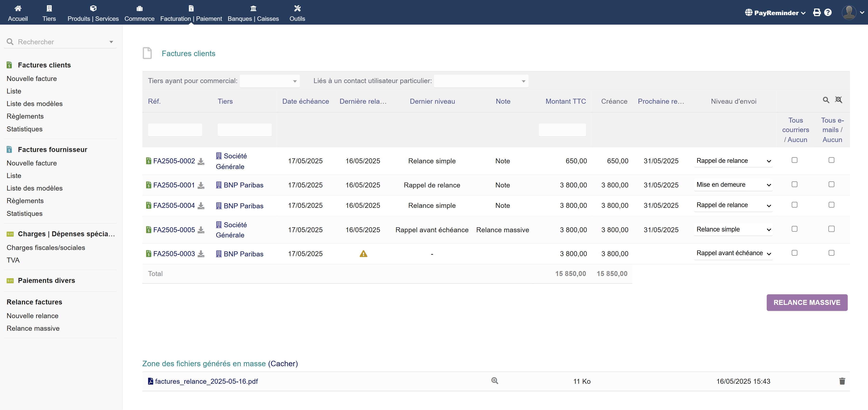Download PDF for invoice FA2505-0005

click(x=201, y=230)
